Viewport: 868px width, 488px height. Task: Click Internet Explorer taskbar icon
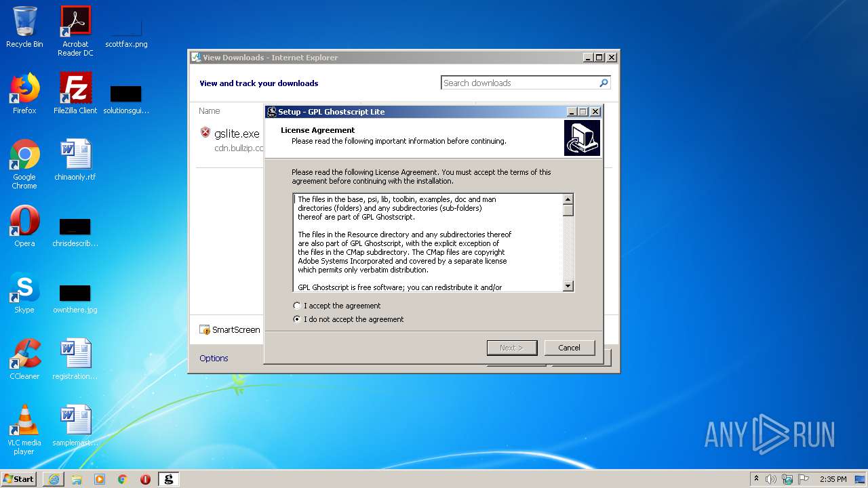pyautogui.click(x=54, y=479)
